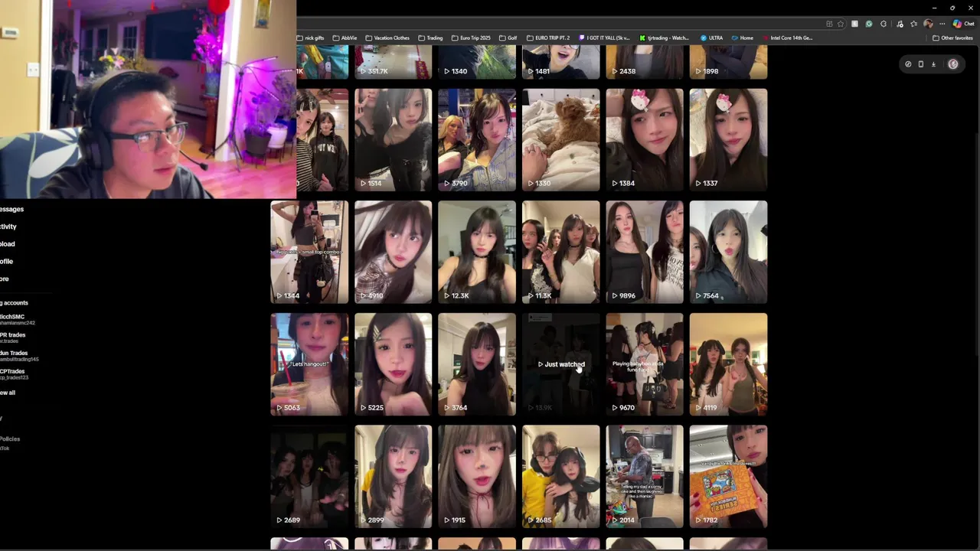Open the kitchen video with 2014 views

(645, 477)
